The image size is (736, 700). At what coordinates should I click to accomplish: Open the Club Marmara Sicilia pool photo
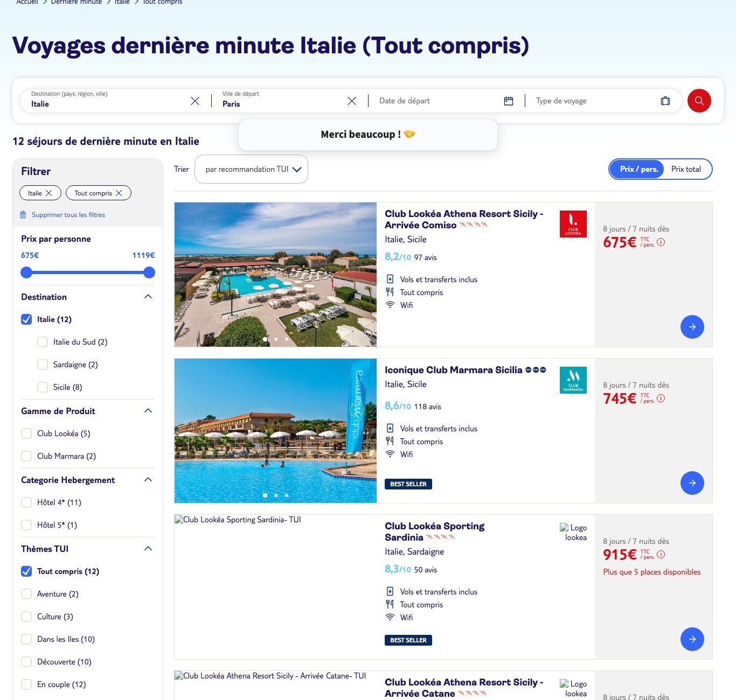275,431
